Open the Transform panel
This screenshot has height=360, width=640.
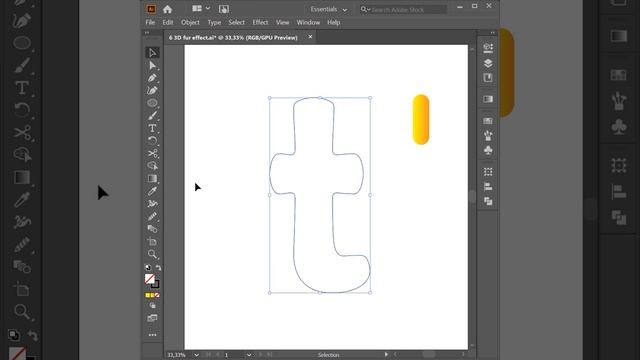point(488,172)
